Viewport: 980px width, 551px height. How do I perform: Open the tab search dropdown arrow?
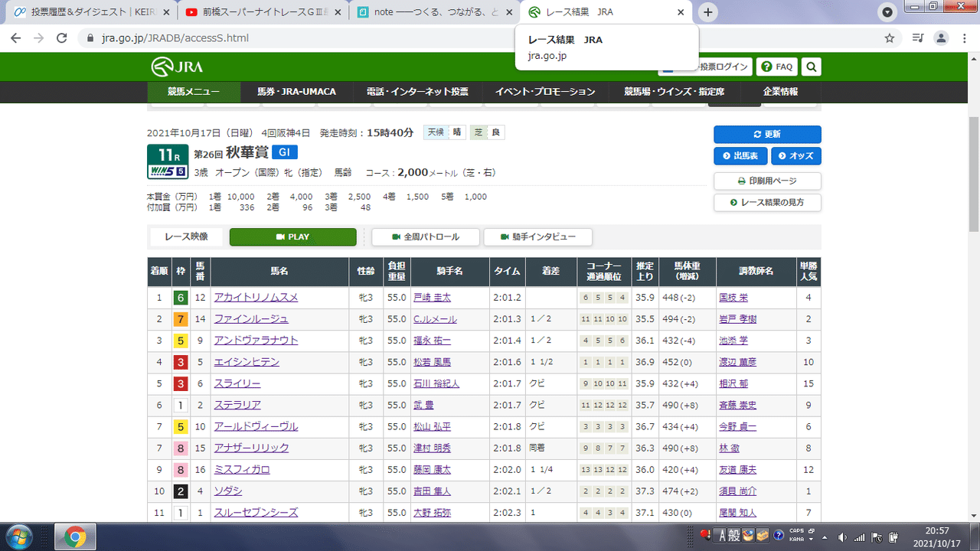pyautogui.click(x=887, y=12)
